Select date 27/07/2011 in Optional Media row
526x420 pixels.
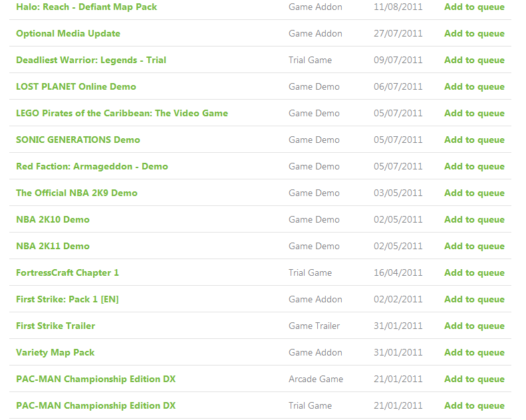[x=398, y=33]
